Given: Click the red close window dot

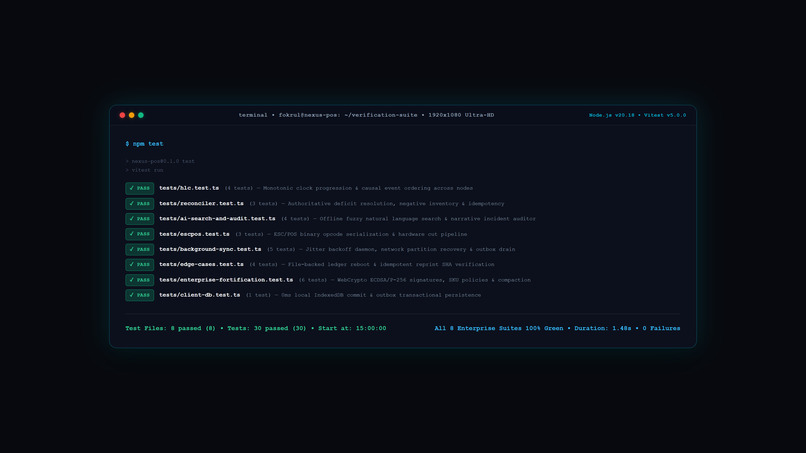Looking at the screenshot, I should tap(122, 115).
